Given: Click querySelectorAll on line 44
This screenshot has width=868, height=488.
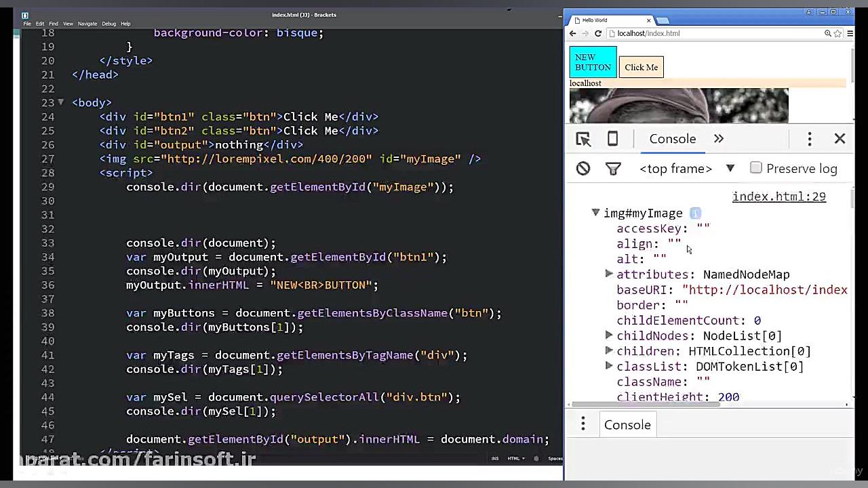Looking at the screenshot, I should pyautogui.click(x=324, y=397).
